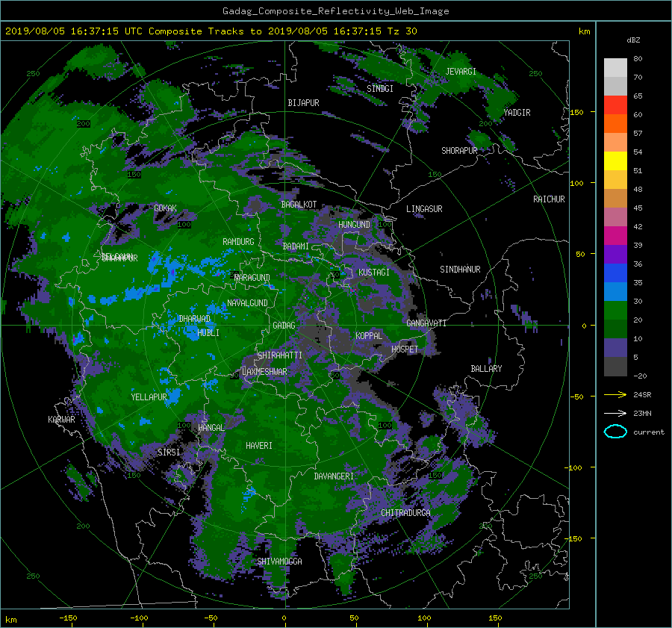672x628 pixels.
Task: Pick the slate purple swatch near 10 dBZ
Action: [x=615, y=348]
